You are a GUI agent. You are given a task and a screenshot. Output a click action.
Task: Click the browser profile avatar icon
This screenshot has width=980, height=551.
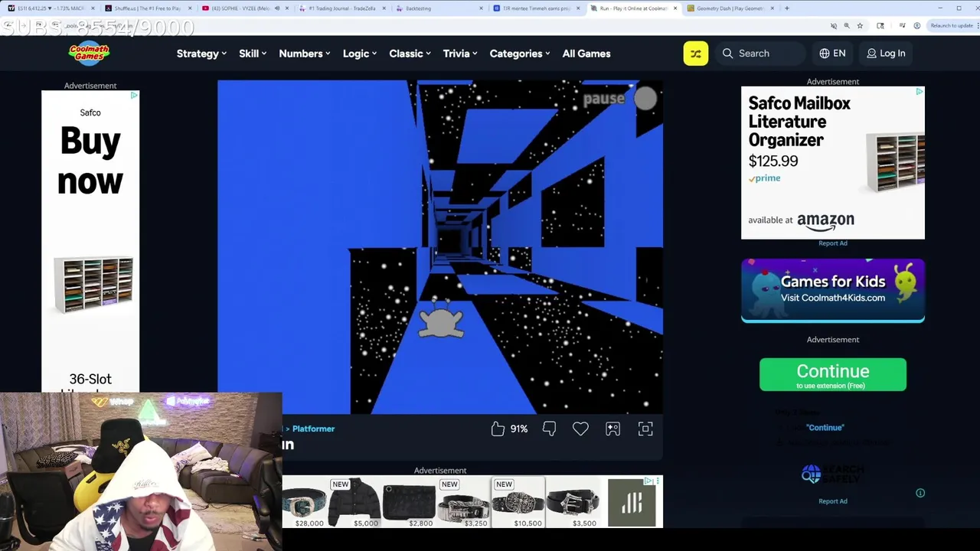917,25
